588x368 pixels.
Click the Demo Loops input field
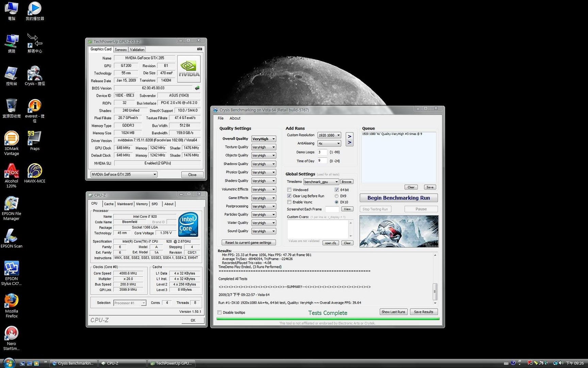[322, 152]
